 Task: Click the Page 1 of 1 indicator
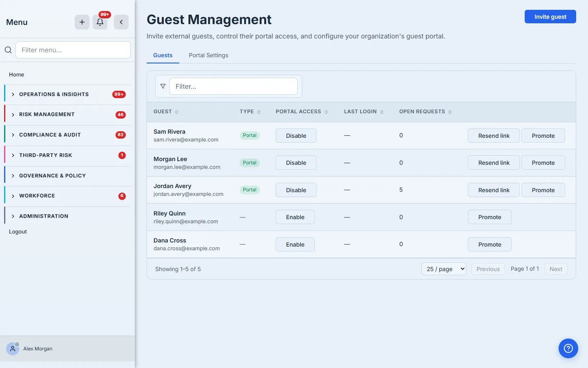coord(525,269)
